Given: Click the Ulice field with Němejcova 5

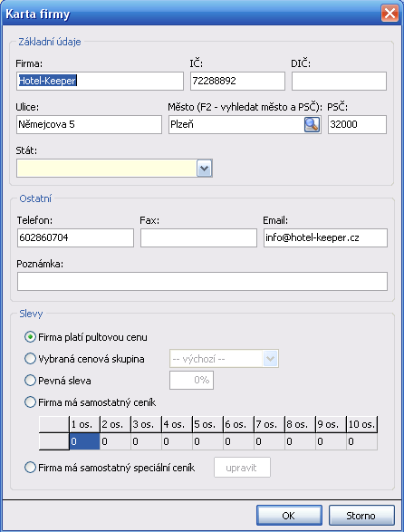Looking at the screenshot, I should [89, 124].
